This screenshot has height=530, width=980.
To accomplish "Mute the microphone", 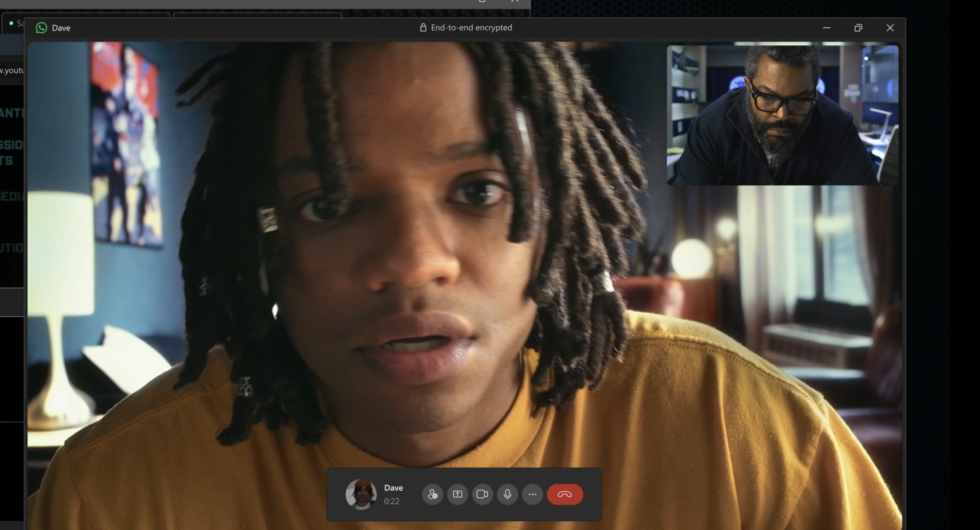I will coord(507,494).
